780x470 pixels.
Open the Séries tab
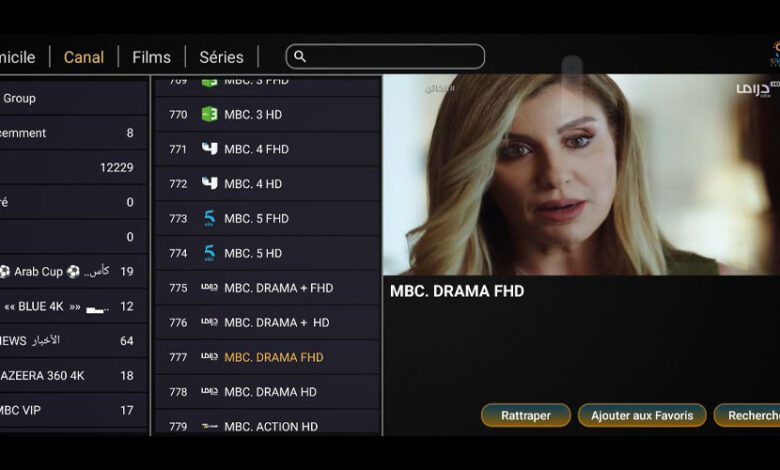coord(221,57)
